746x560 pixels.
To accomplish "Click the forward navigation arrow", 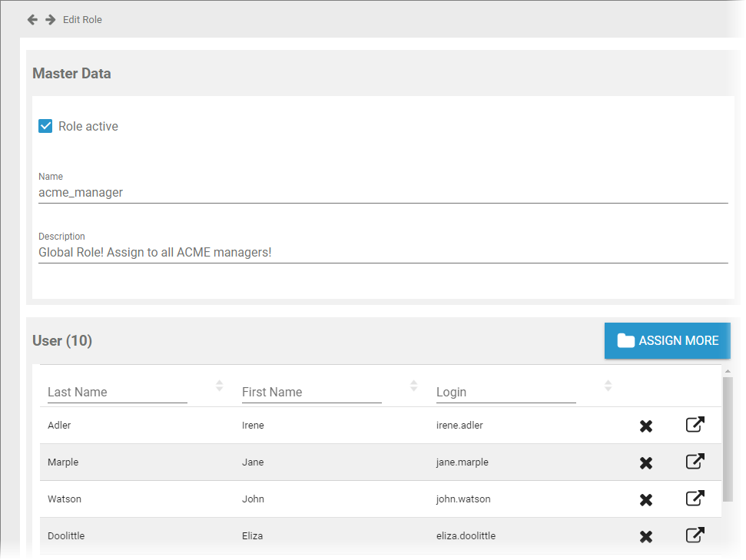I will (x=50, y=19).
